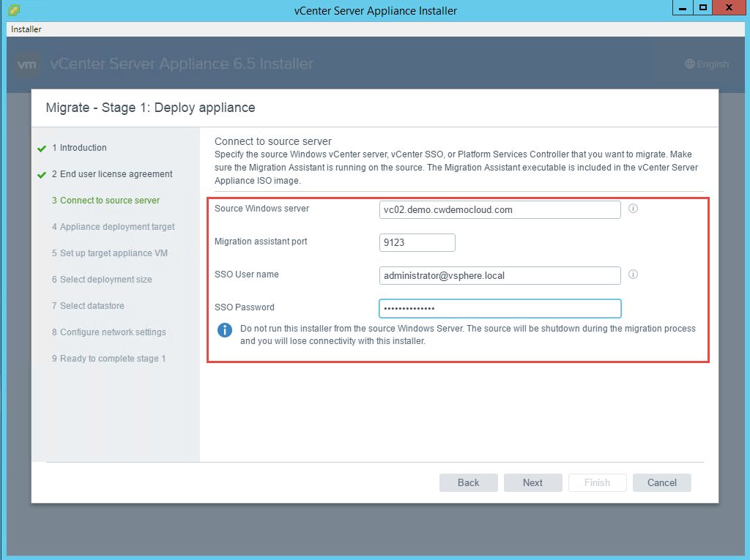Image resolution: width=750 pixels, height=560 pixels.
Task: Click the SSO User name field
Action: 500,275
